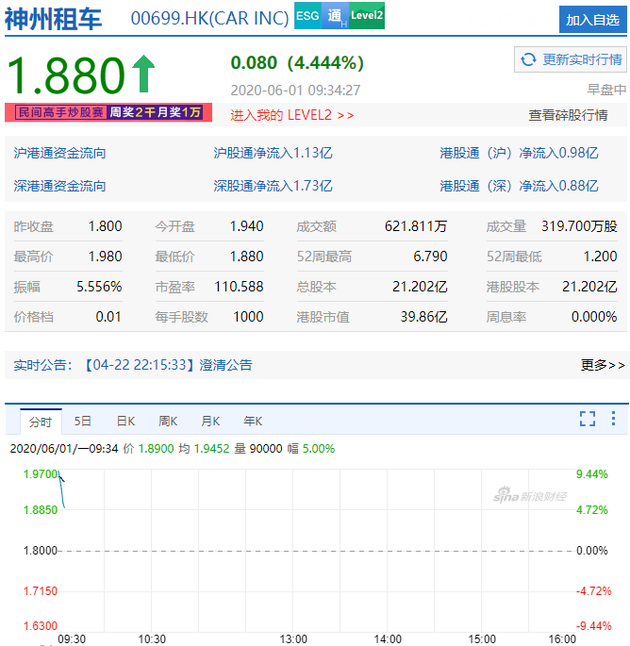The height and width of the screenshot is (646, 630).
Task: Click 今开盘 value 1.940
Action: point(246,226)
